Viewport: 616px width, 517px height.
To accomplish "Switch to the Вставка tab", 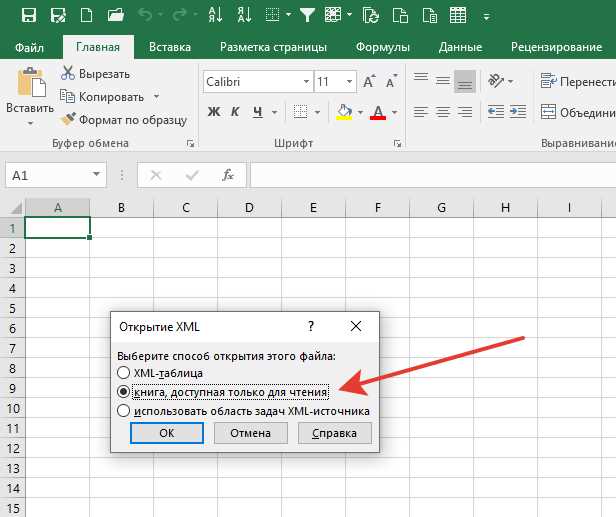I will 170,47.
